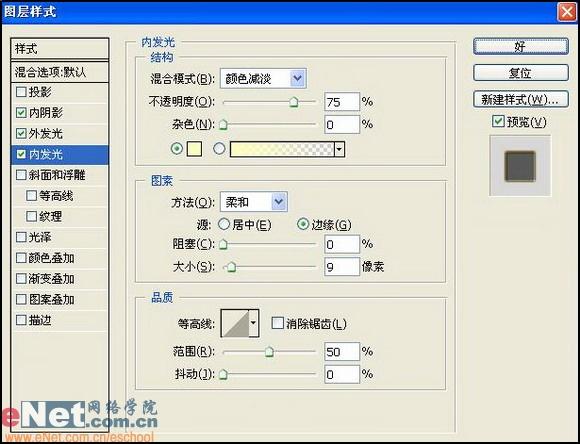Adjust the 不透明度 opacity slider handle
This screenshot has width=580, height=444.
pos(294,102)
